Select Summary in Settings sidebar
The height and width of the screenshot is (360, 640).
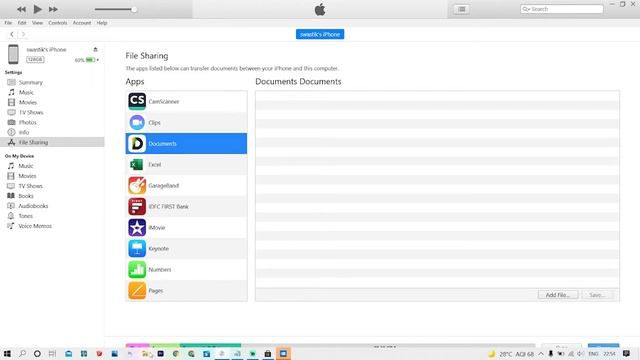[x=31, y=82]
